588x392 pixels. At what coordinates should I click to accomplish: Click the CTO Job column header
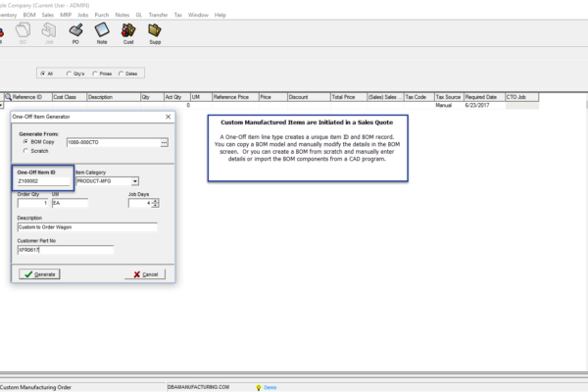(522, 97)
